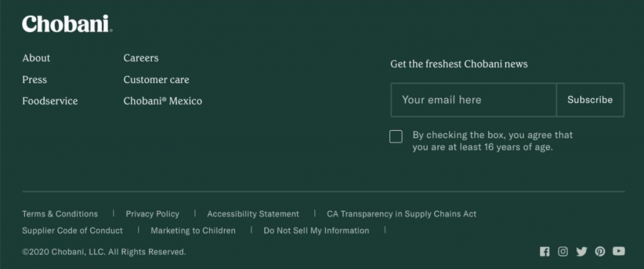
Task: Open Chobani YouTube icon
Action: [x=619, y=251]
